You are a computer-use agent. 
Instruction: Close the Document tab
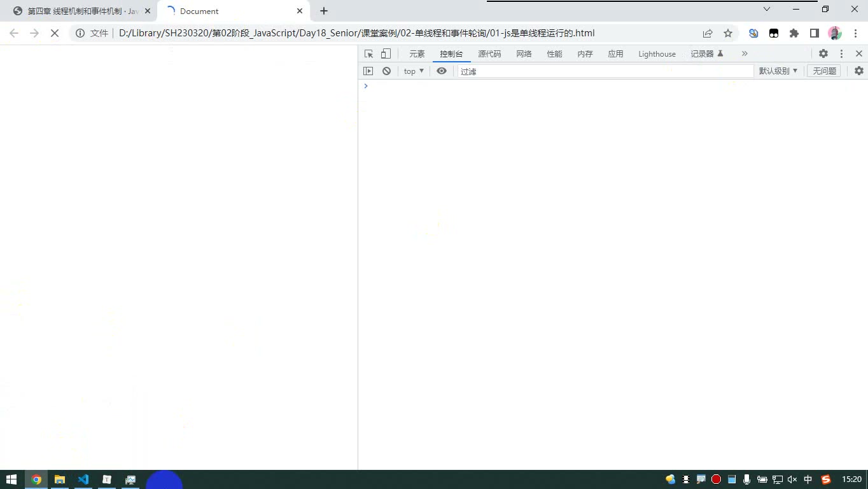tap(300, 11)
